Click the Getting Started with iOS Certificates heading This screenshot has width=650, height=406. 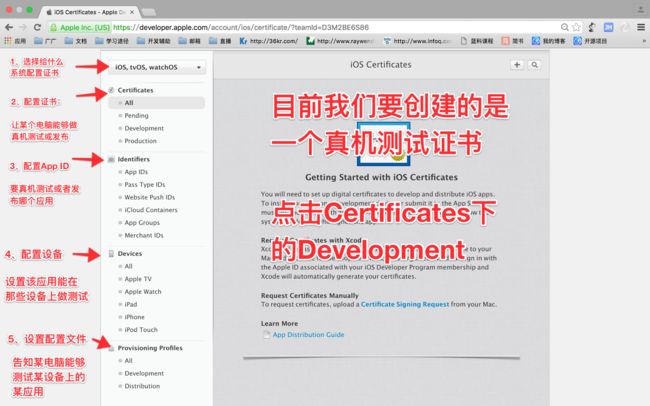click(x=381, y=177)
